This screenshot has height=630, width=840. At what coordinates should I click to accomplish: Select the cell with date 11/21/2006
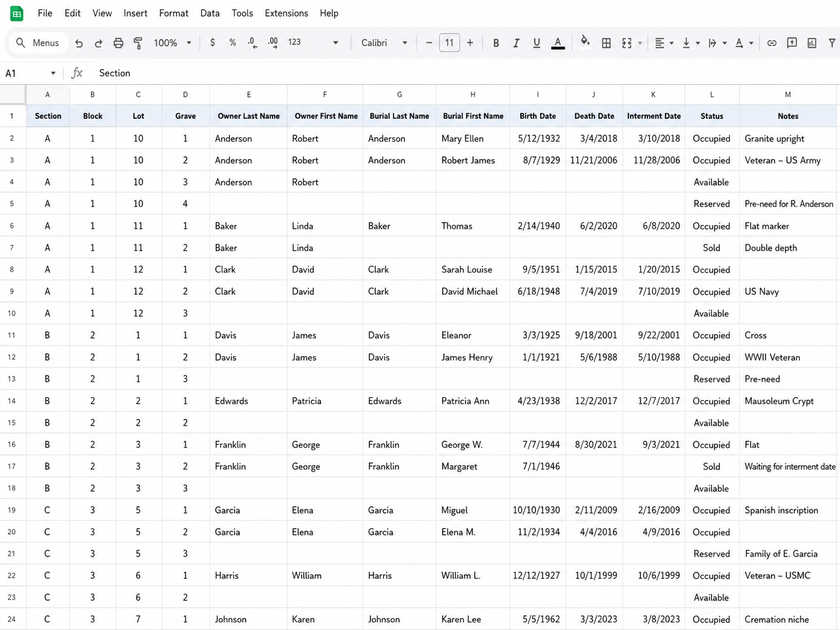point(594,160)
